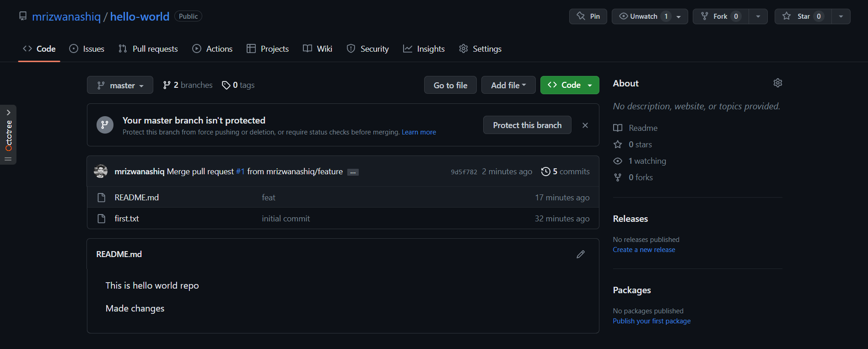This screenshot has height=349, width=868.
Task: Click the Packages heading
Action: pos(632,290)
